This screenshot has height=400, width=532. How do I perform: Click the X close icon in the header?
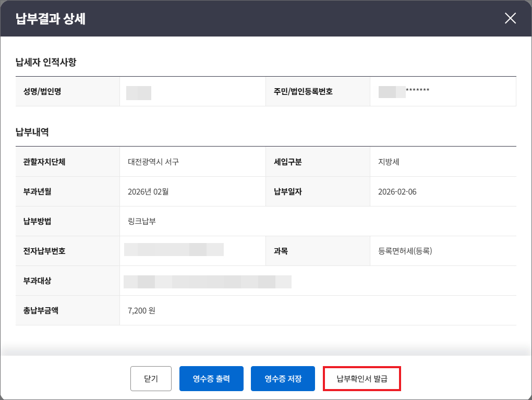pyautogui.click(x=510, y=18)
